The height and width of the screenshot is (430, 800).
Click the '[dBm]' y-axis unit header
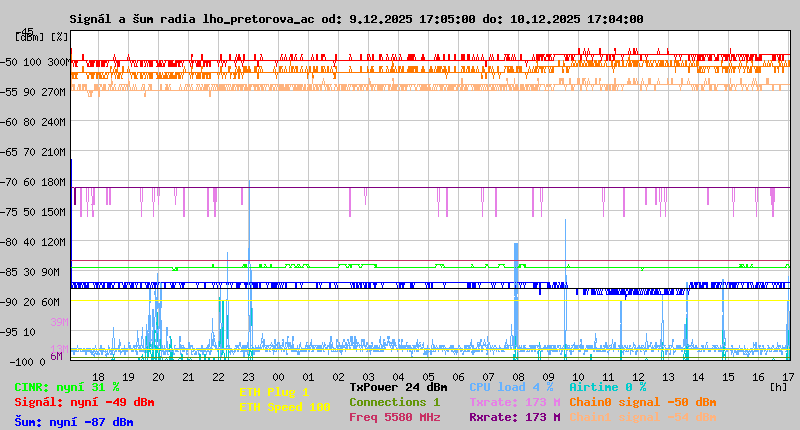pyautogui.click(x=30, y=37)
